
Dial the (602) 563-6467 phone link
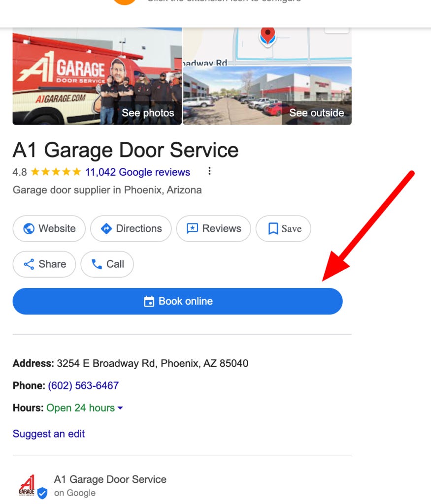(83, 385)
